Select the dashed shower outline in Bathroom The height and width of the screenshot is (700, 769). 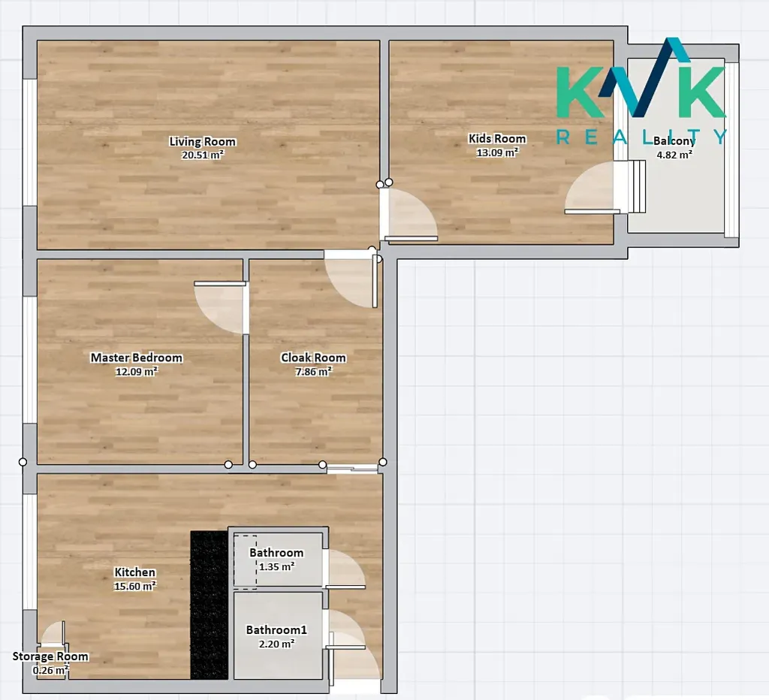(x=245, y=562)
